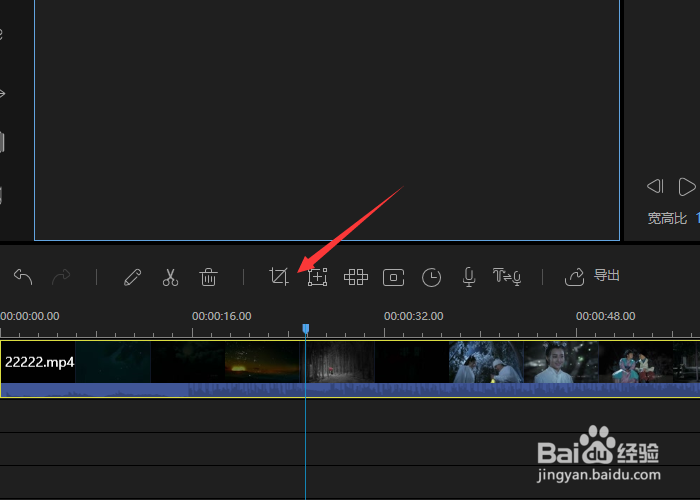Click the 00:00:32.00 ruler mark

(x=413, y=316)
